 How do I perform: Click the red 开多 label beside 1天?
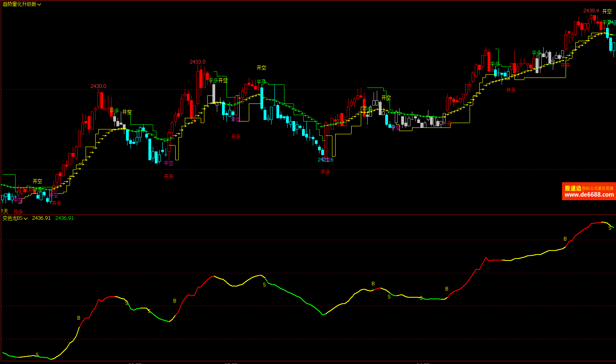tap(18, 212)
